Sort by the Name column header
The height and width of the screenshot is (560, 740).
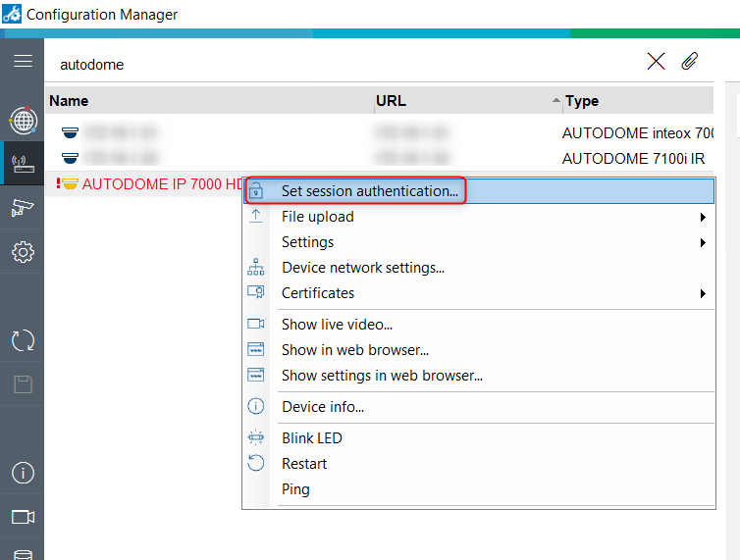tap(210, 100)
